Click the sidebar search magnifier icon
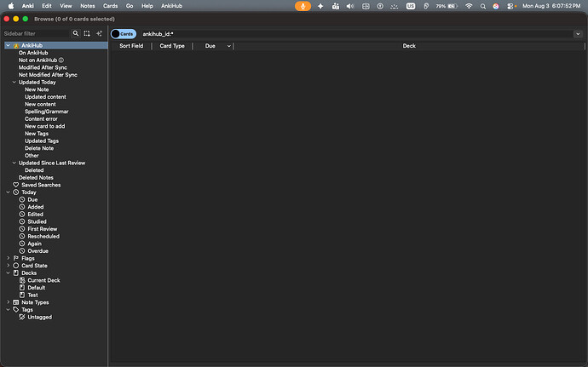Viewport: 588px width, 367px height. click(76, 33)
